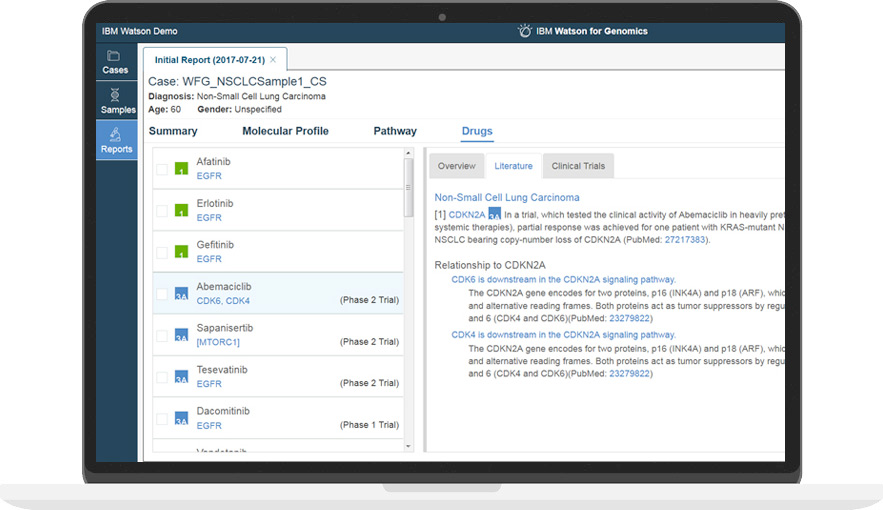Click the green level 1 badge beside Gefitinib
Image resolution: width=883 pixels, height=510 pixels.
[181, 252]
